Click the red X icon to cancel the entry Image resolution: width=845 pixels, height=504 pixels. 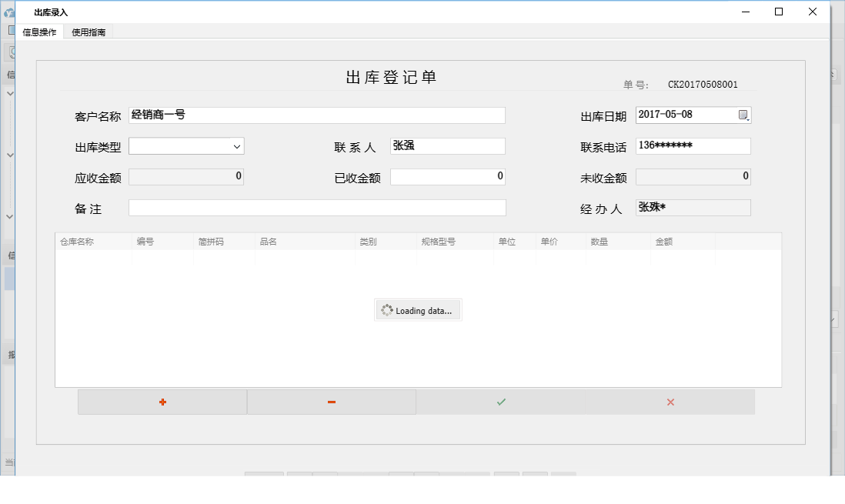[x=670, y=402]
